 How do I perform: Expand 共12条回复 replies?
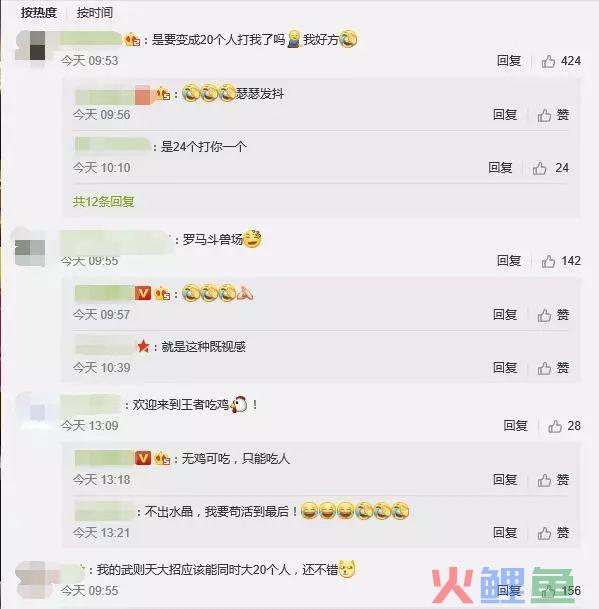coord(104,202)
